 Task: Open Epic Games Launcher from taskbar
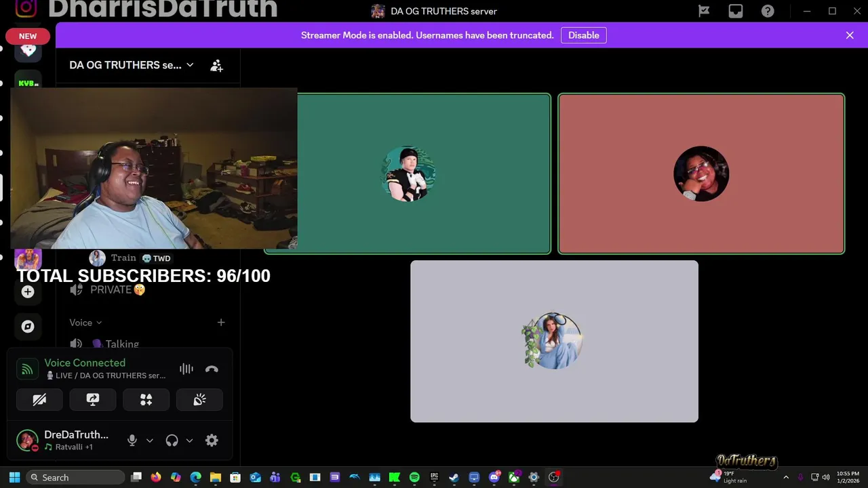(x=434, y=477)
